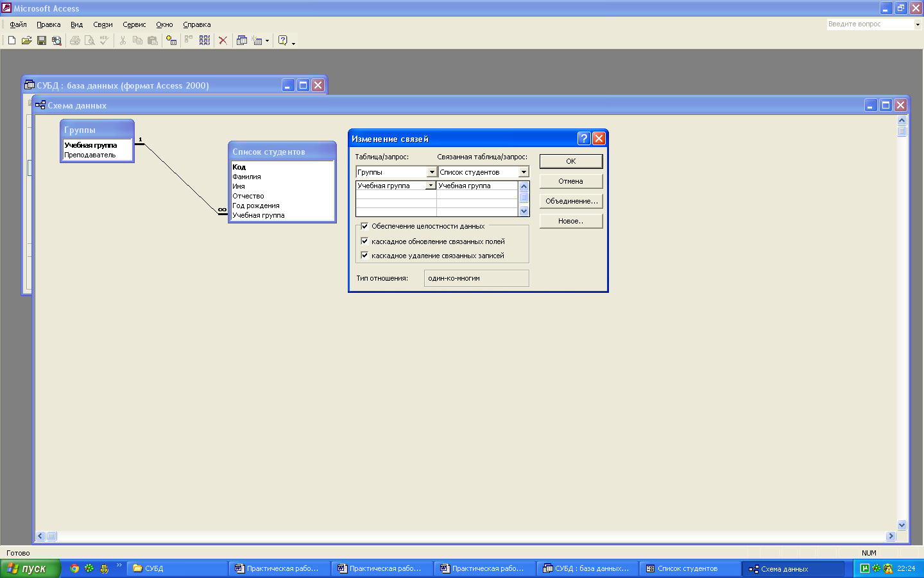Click the right Учебная группа related field cell
This screenshot has height=578, width=924.
coord(477,186)
